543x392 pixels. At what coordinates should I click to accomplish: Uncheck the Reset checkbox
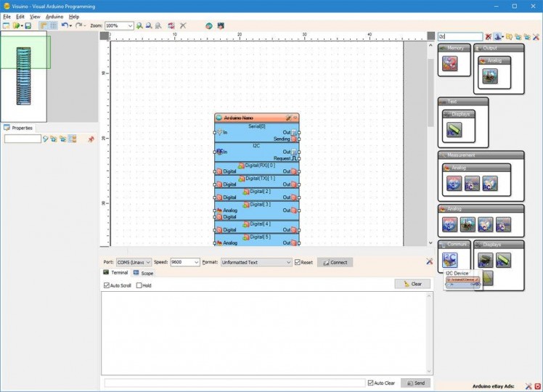click(x=298, y=262)
